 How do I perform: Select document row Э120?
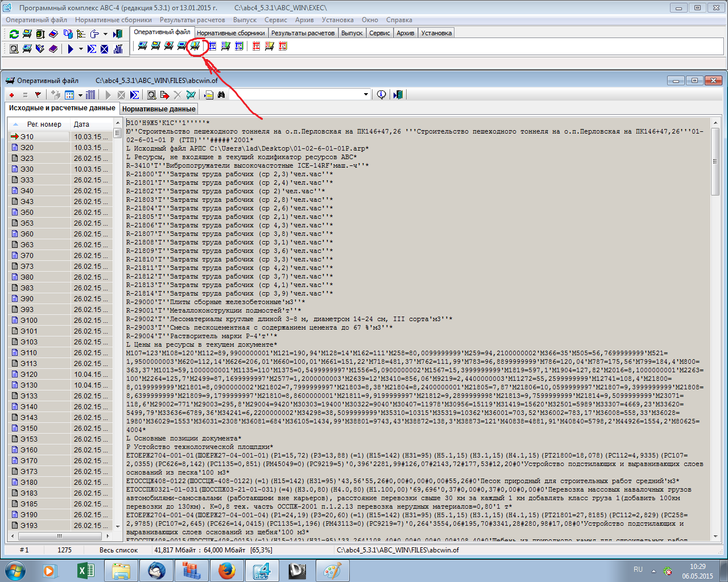pyautogui.click(x=60, y=374)
